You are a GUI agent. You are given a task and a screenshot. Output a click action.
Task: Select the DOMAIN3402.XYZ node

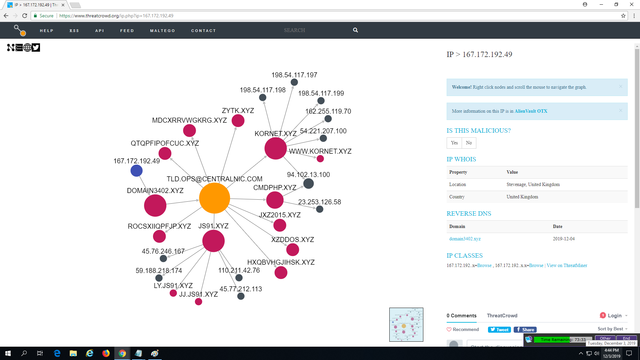point(155,205)
